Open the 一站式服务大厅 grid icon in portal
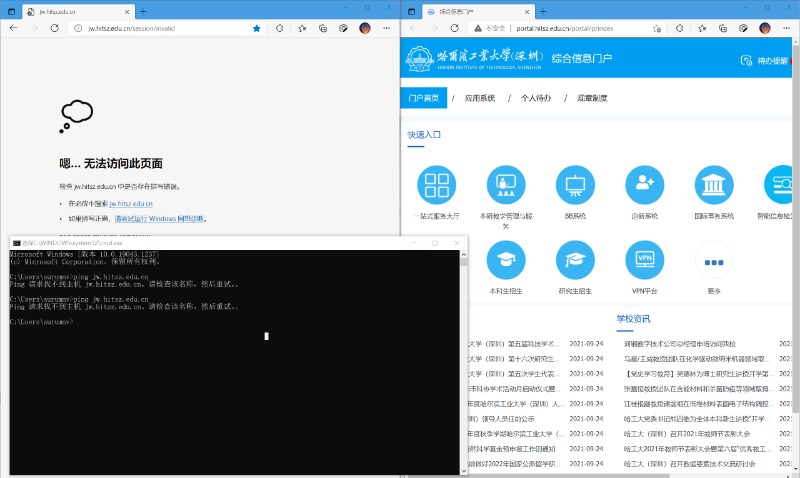 pos(437,185)
